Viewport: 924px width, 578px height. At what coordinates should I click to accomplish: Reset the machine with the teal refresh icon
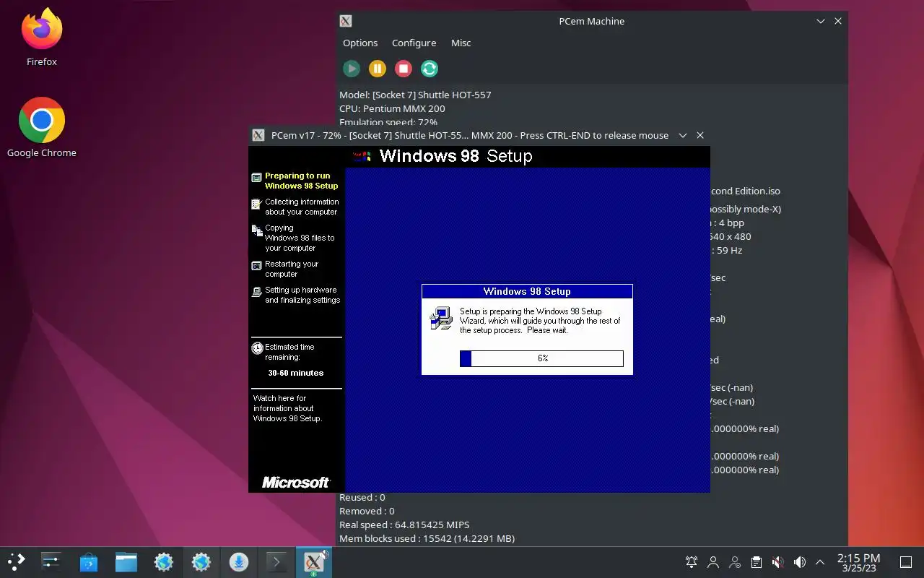pos(430,69)
